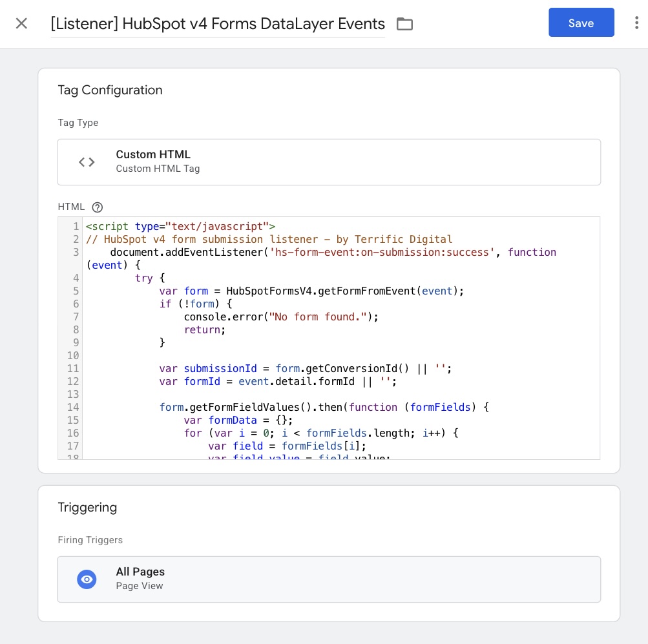Open the All Pages firing trigger
Screen dimensions: 648x644
coord(329,579)
